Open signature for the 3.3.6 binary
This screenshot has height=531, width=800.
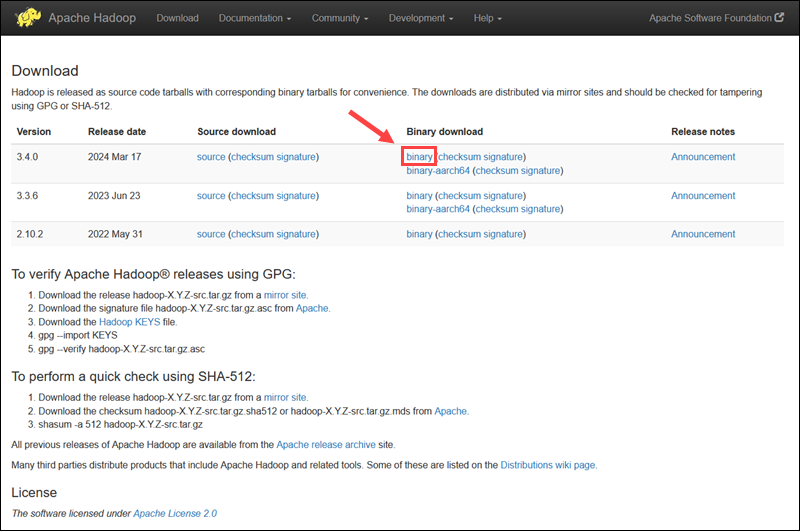(503, 195)
